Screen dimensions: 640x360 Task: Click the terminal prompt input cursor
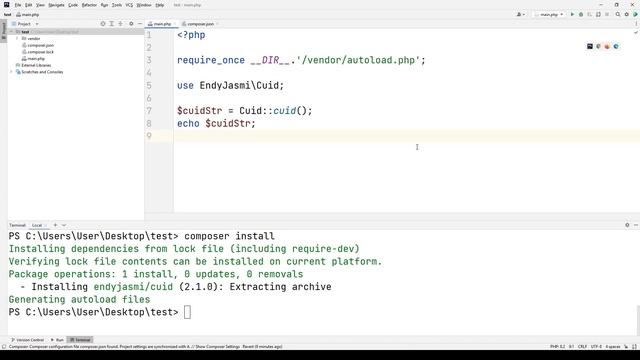pos(187,312)
